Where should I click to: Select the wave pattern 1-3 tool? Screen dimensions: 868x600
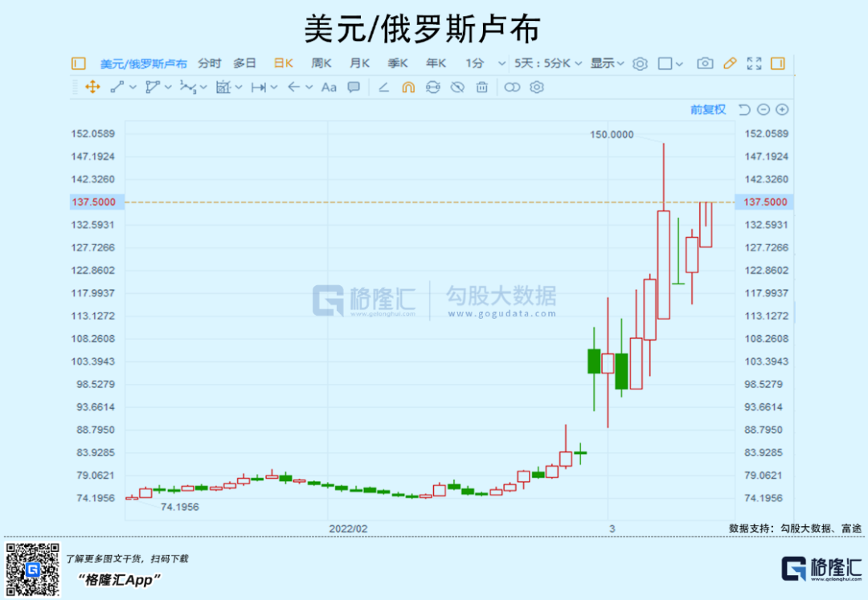coord(188,87)
